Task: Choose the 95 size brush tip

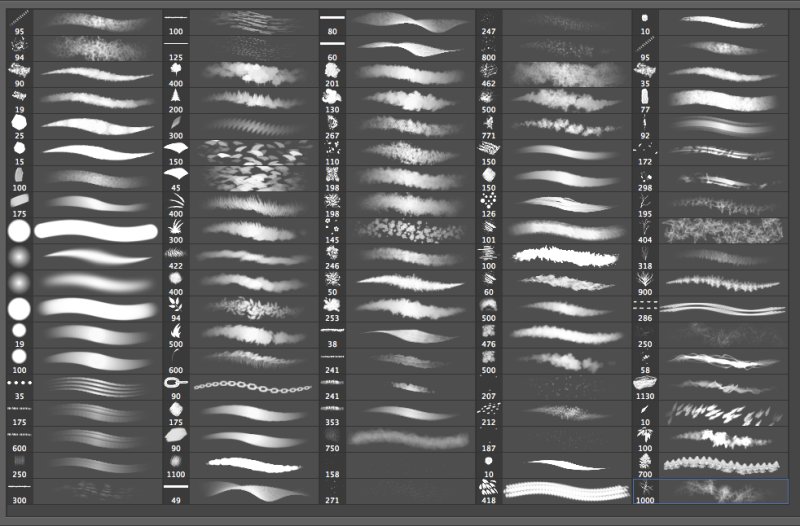Action: coord(19,20)
